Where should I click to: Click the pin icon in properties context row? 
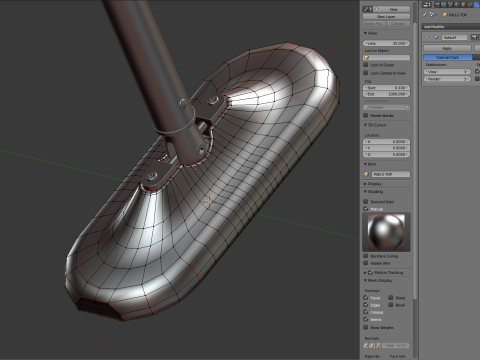(424, 15)
